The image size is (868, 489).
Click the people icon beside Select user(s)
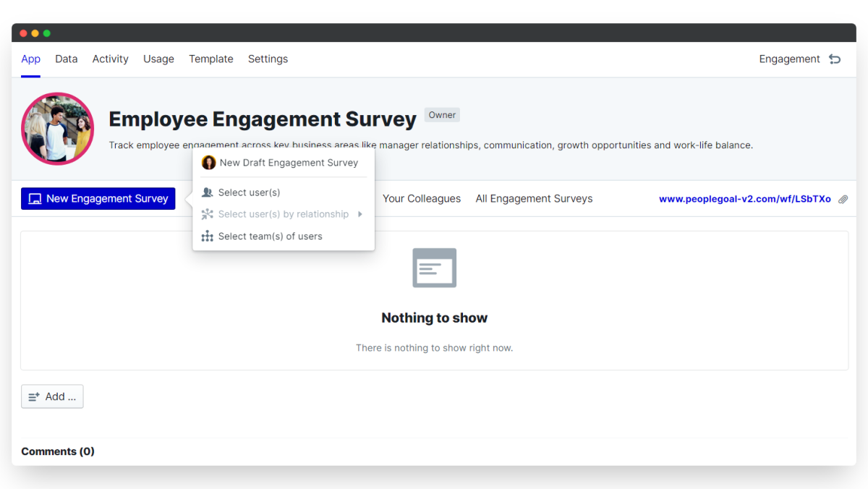tap(208, 192)
